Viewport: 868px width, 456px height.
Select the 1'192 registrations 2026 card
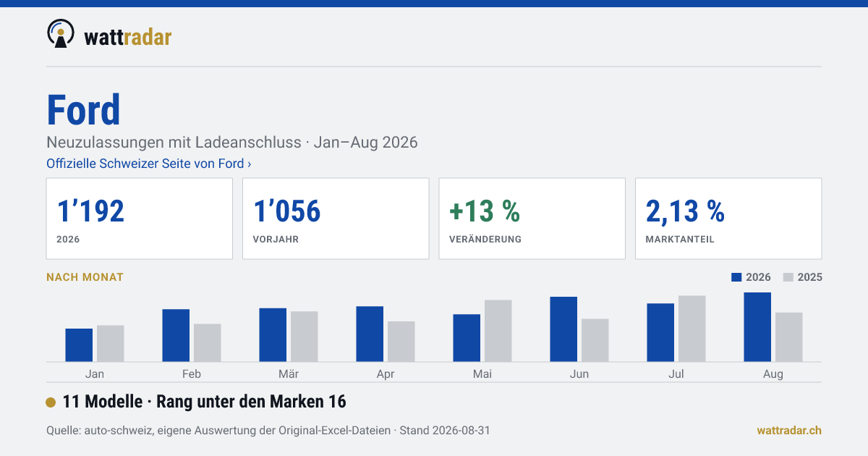[140, 219]
